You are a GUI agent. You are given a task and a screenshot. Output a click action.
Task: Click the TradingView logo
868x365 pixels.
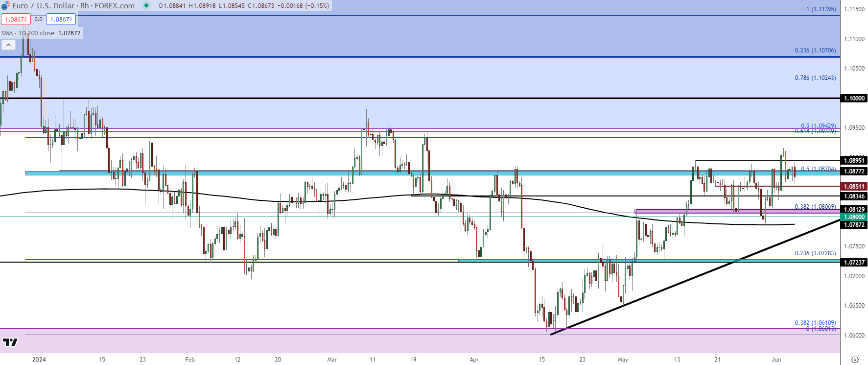[10, 342]
